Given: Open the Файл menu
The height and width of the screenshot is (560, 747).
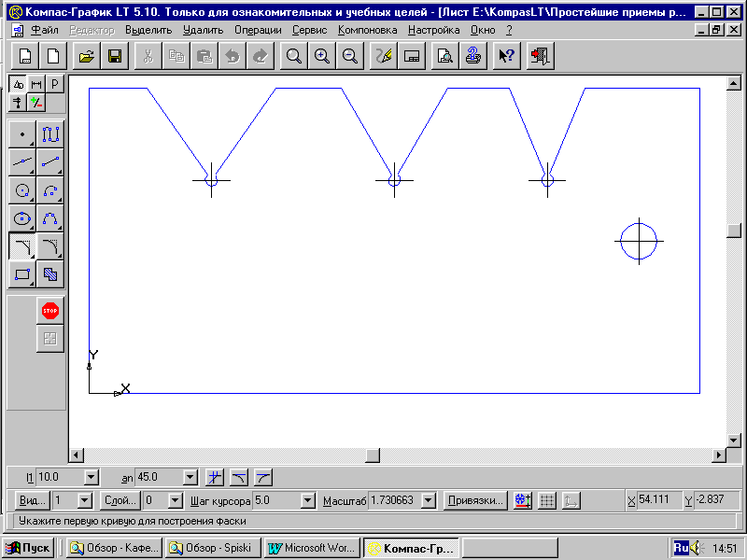Looking at the screenshot, I should pos(44,30).
